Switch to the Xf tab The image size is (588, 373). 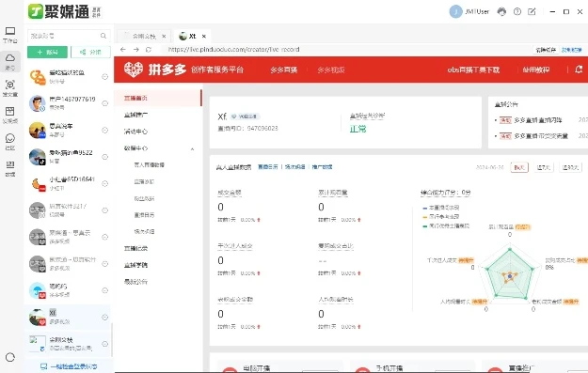(192, 37)
